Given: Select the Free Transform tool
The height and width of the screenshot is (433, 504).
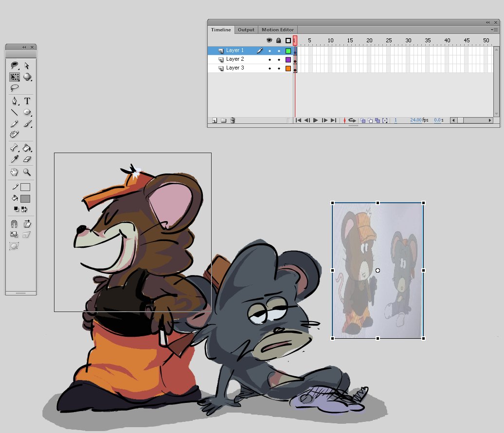Looking at the screenshot, I should pyautogui.click(x=15, y=77).
